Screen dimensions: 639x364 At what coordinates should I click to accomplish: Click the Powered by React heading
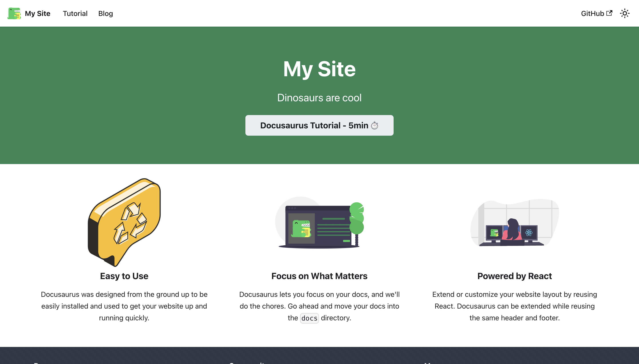click(514, 276)
